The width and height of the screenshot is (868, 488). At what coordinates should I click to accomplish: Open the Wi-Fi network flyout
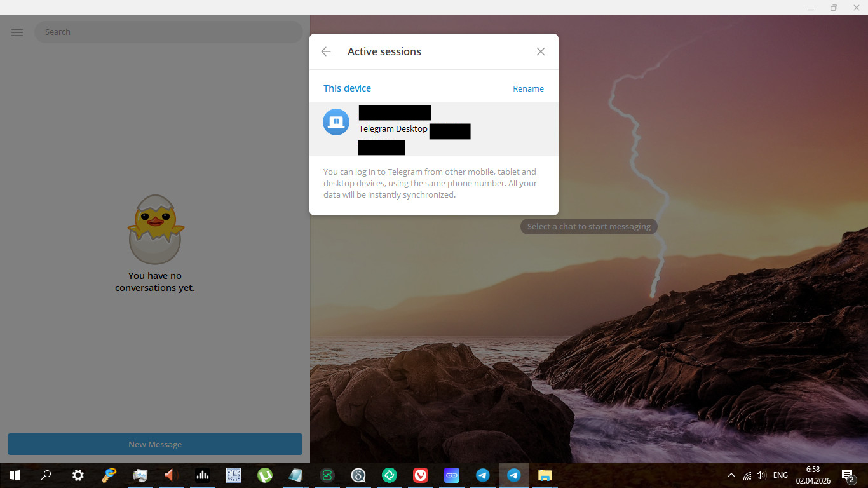747,475
